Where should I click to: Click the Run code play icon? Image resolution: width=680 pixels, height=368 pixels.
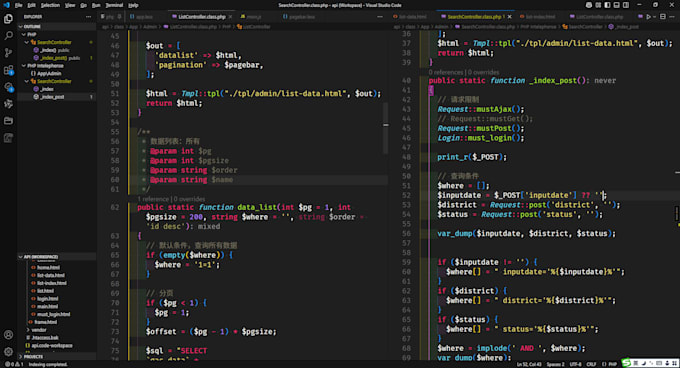[649, 17]
